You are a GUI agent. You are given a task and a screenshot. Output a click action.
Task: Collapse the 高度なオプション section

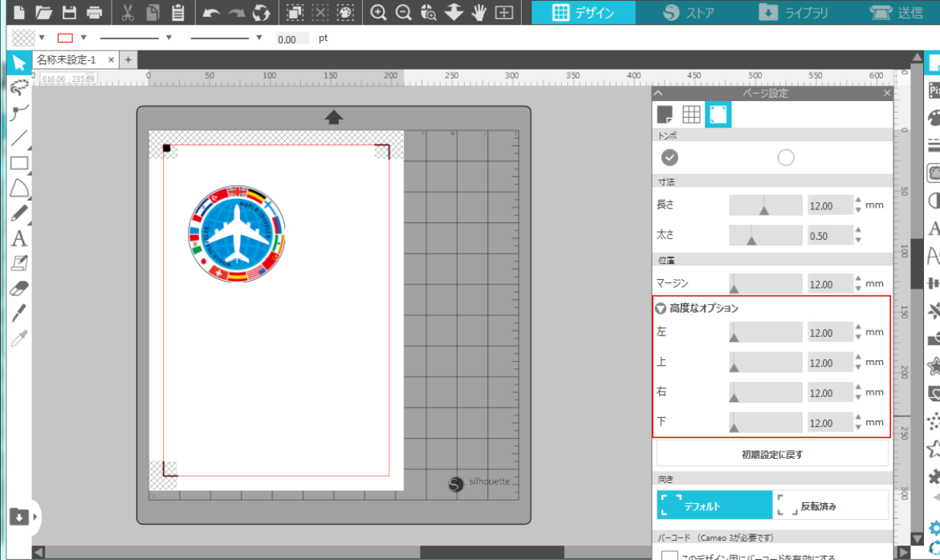(661, 308)
